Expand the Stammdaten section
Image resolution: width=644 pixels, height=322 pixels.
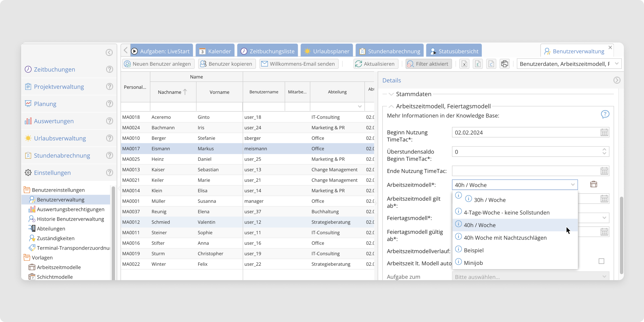(391, 94)
